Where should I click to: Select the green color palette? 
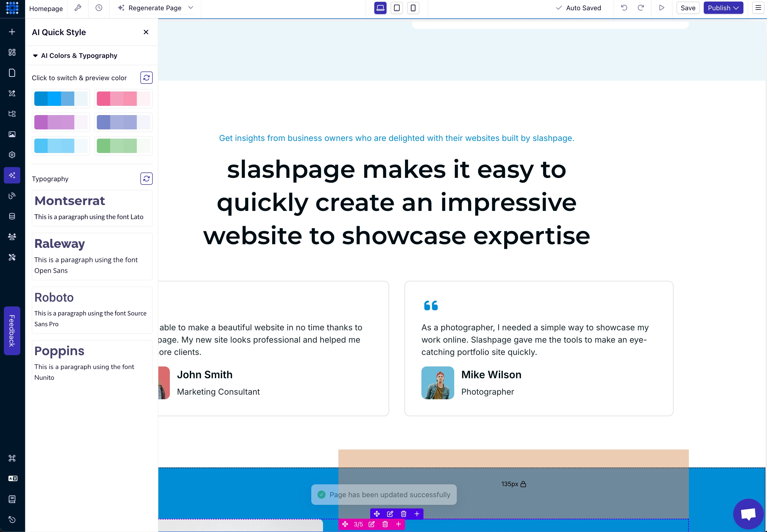click(123, 146)
